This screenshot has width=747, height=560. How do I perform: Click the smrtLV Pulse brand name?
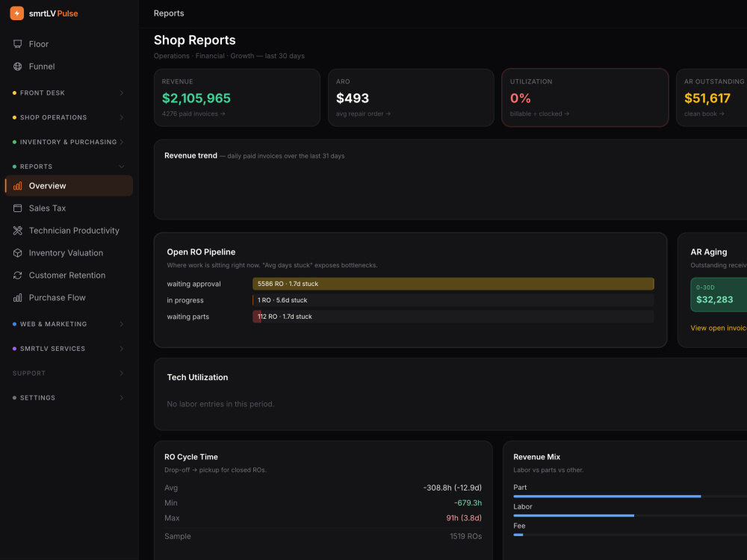point(53,13)
